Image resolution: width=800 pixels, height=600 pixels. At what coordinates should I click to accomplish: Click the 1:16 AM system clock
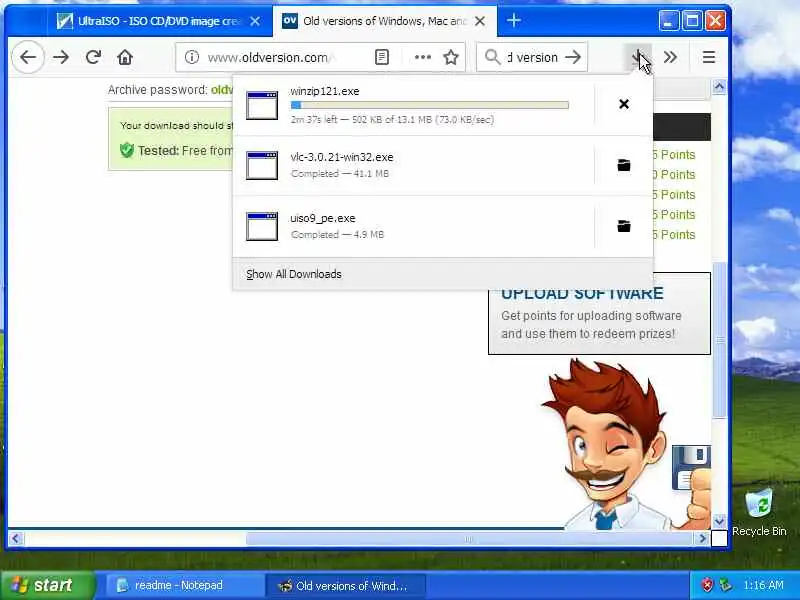click(763, 585)
